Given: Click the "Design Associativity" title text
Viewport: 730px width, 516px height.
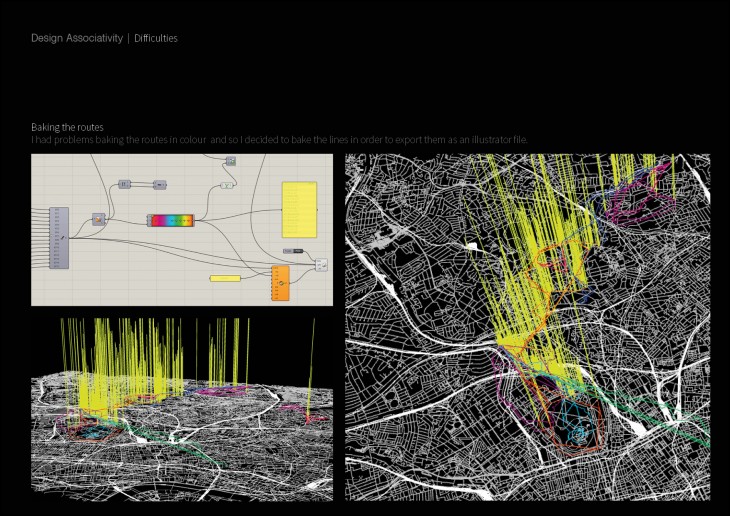Looking at the screenshot, I should coord(76,38).
